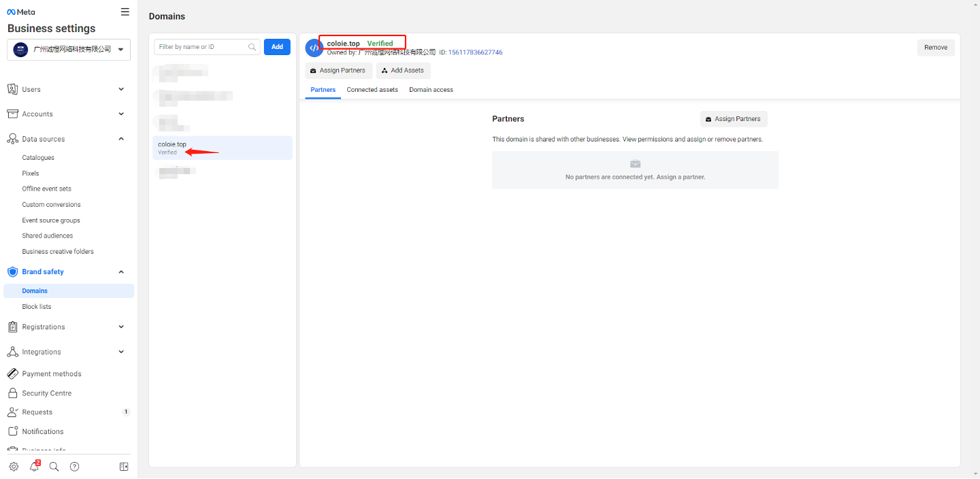Click the domain code icon in header
Viewport: 980px width, 479px height.
(314, 48)
